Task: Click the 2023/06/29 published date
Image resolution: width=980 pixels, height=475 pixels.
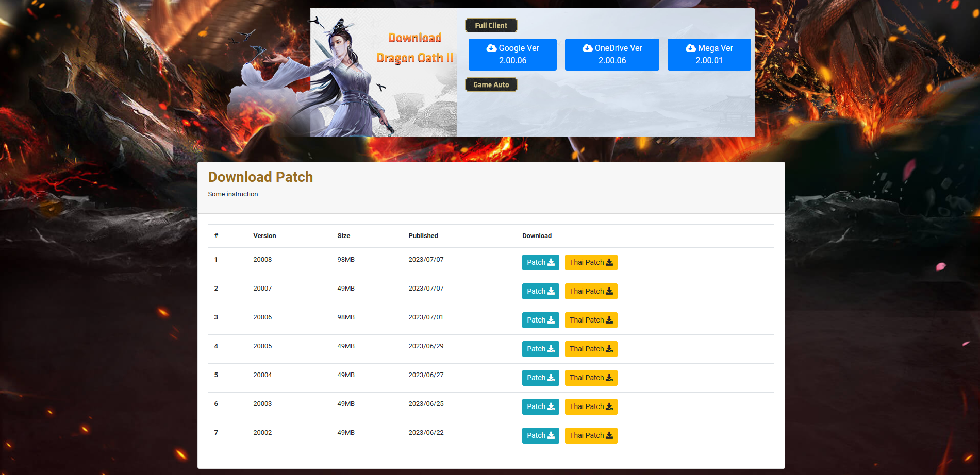Action: tap(426, 346)
